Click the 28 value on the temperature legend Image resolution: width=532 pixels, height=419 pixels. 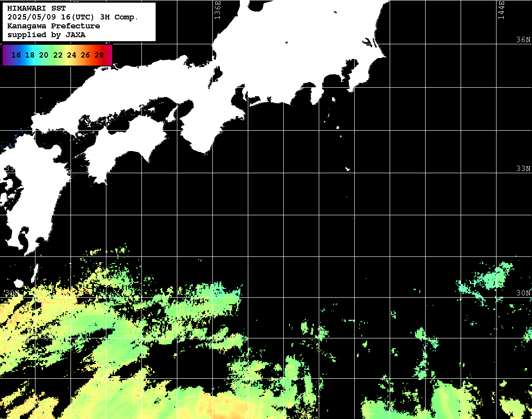coord(99,55)
